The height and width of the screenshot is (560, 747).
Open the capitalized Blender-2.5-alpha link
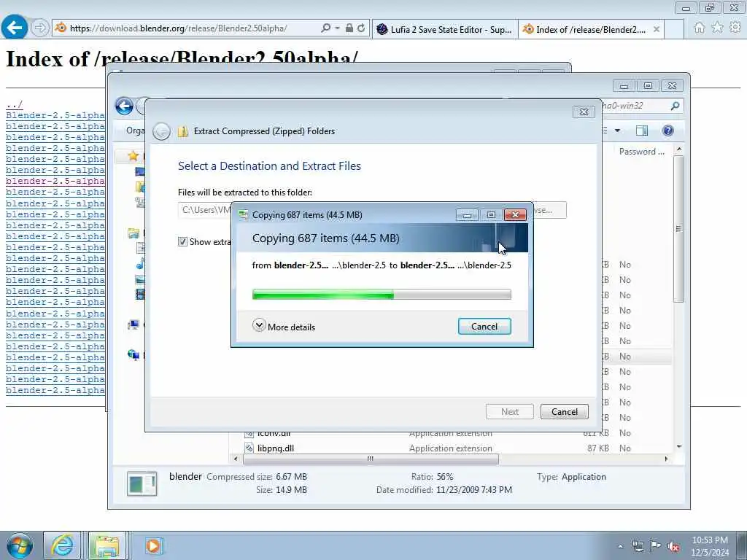[55, 115]
